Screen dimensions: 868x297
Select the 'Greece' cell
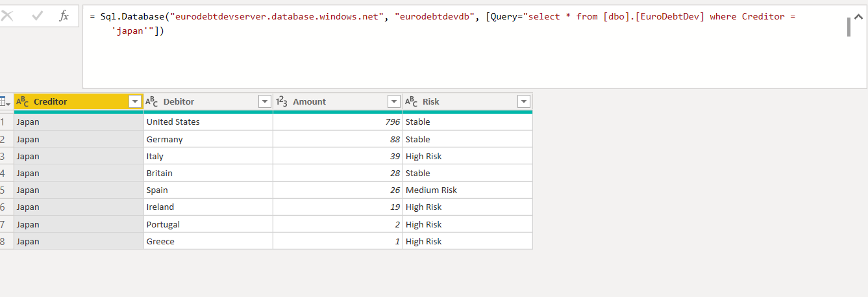[208, 241]
